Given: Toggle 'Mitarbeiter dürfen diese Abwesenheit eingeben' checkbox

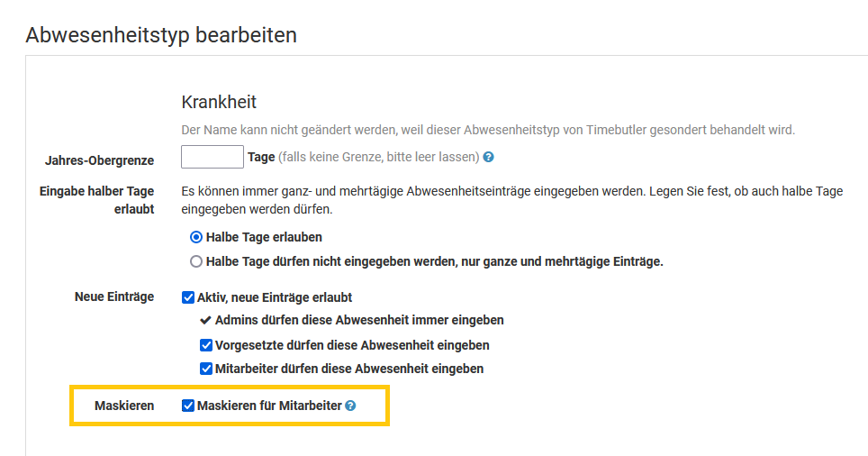Looking at the screenshot, I should (206, 369).
